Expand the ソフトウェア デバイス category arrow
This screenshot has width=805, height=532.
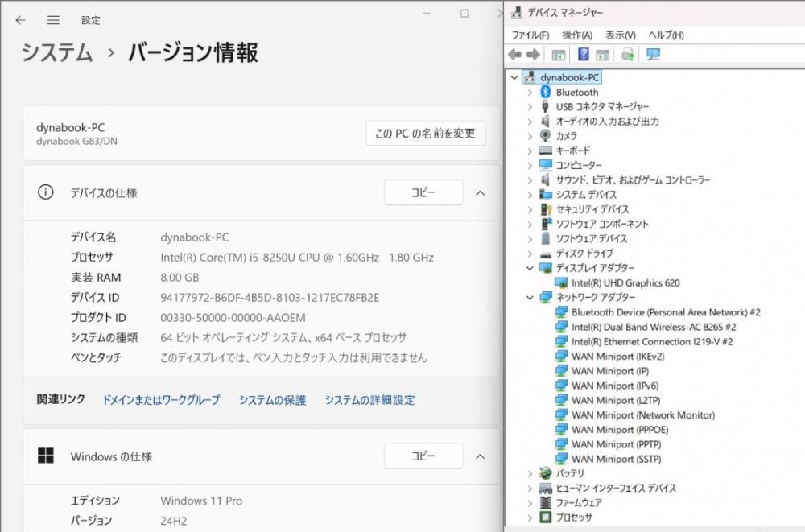tap(530, 239)
